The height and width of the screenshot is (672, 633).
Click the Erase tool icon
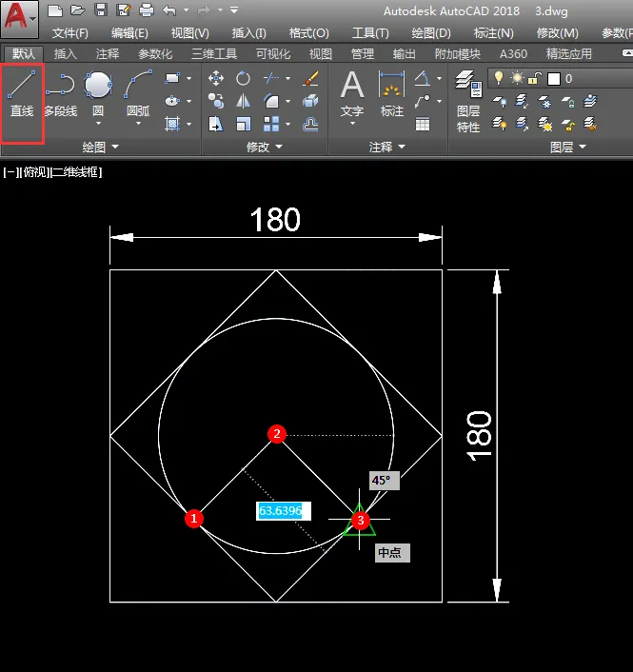tap(310, 78)
